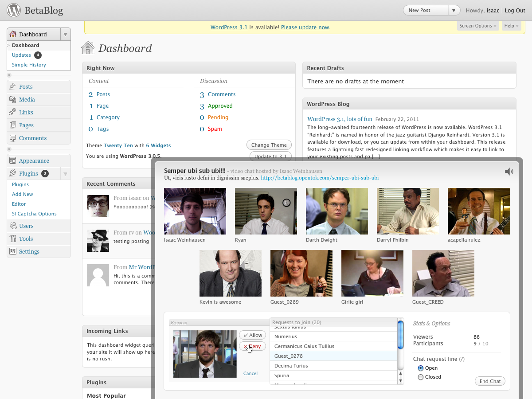Open the New Post dropdown arrow

click(454, 10)
